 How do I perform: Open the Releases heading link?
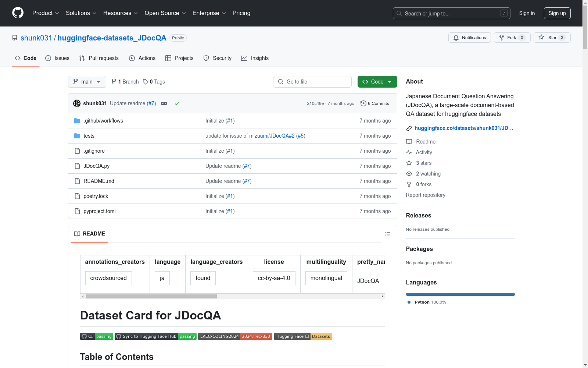419,216
